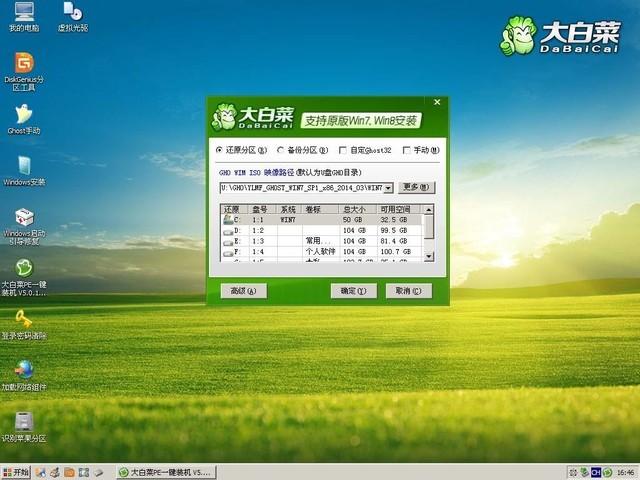
Task: Open the virtual drive (虚拟光驱) desktop icon
Action: [x=73, y=17]
